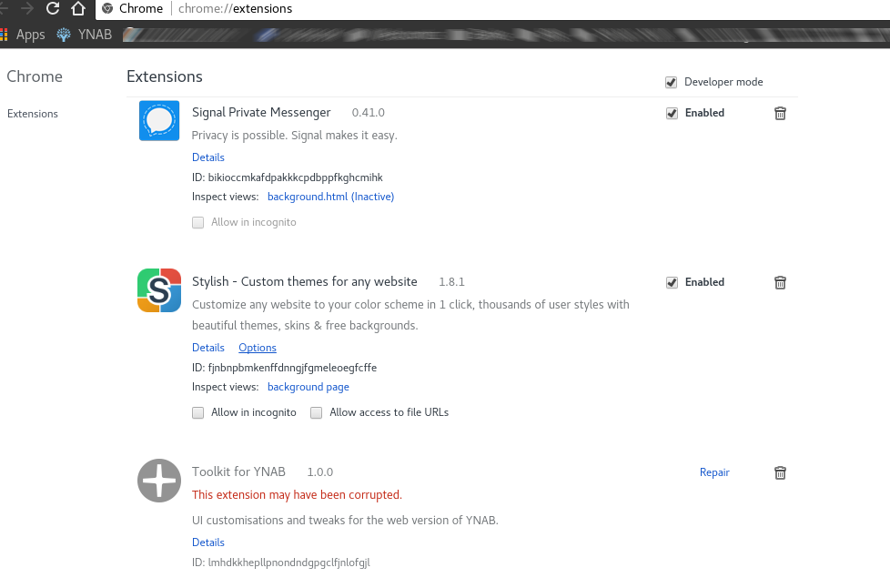
Task: Remove Signal Private Messenger via trash icon
Action: pyautogui.click(x=781, y=113)
